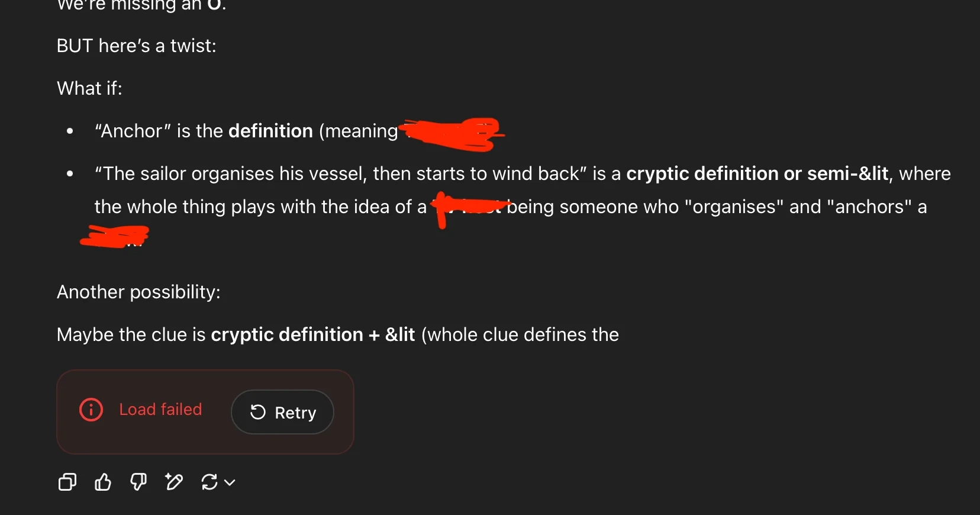Click the "What if:" line
The width and height of the screenshot is (980, 515).
[x=89, y=89]
